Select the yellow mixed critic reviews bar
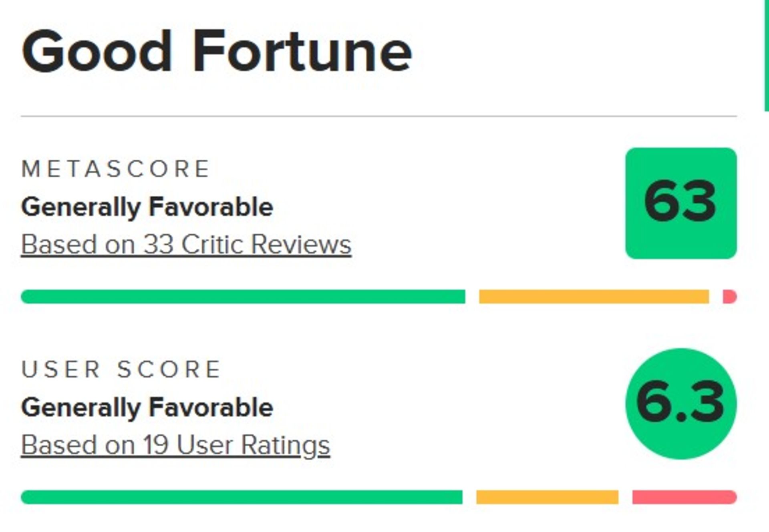This screenshot has height=532, width=769. coord(594,297)
